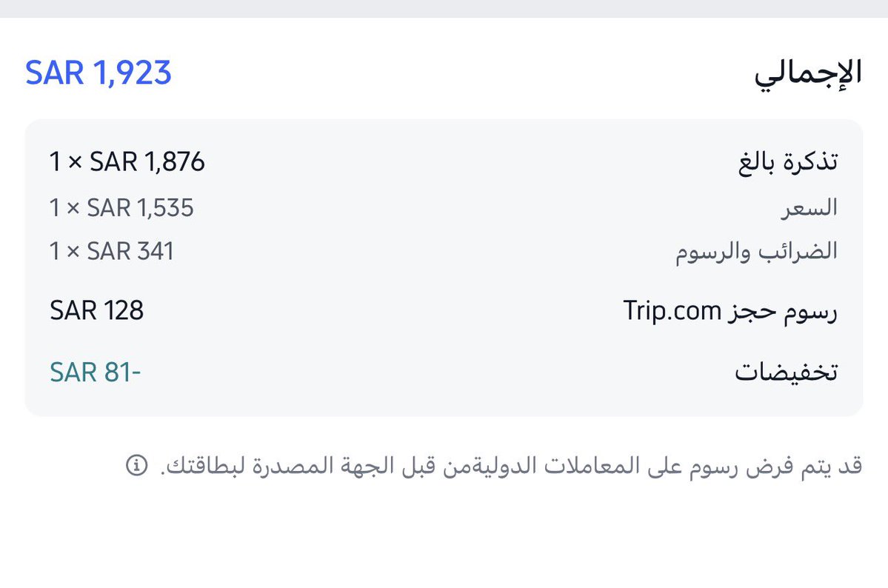Screen dimensions: 888x588
Task: Select the 1 × SAR 1,876 amount
Action: pos(127,162)
